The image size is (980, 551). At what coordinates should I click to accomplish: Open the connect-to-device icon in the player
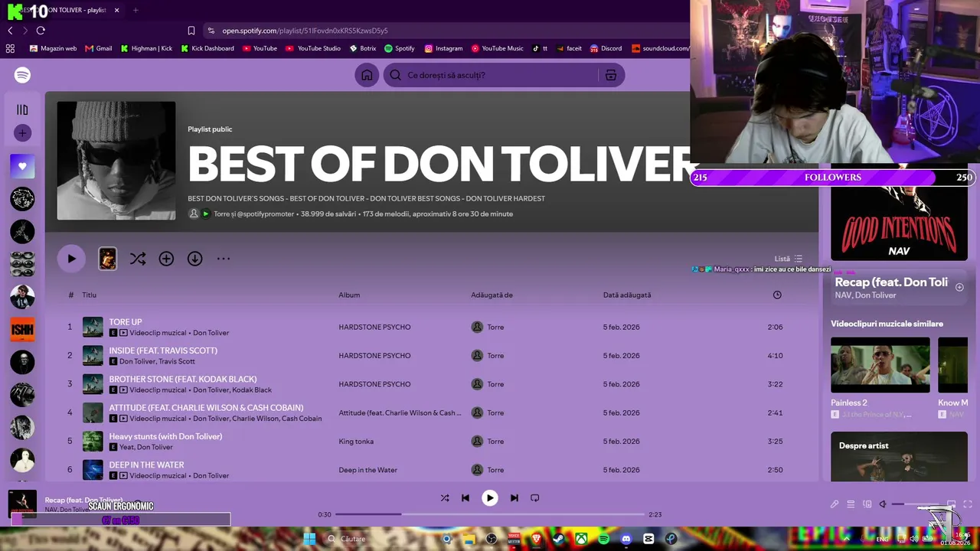[867, 504]
